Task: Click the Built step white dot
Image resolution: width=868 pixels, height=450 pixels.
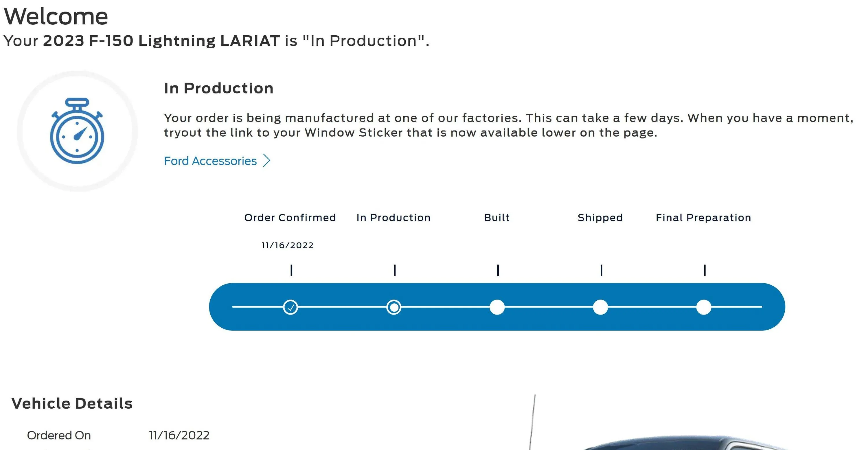Action: click(x=497, y=307)
